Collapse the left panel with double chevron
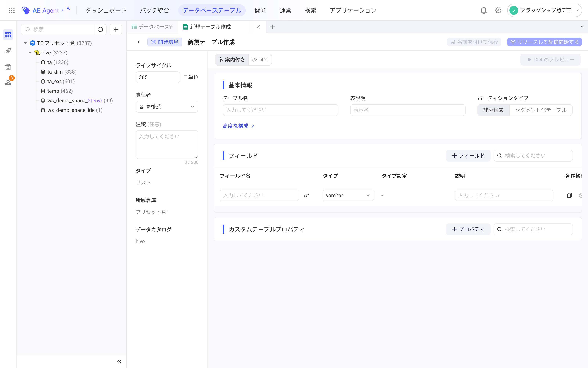 [119, 361]
